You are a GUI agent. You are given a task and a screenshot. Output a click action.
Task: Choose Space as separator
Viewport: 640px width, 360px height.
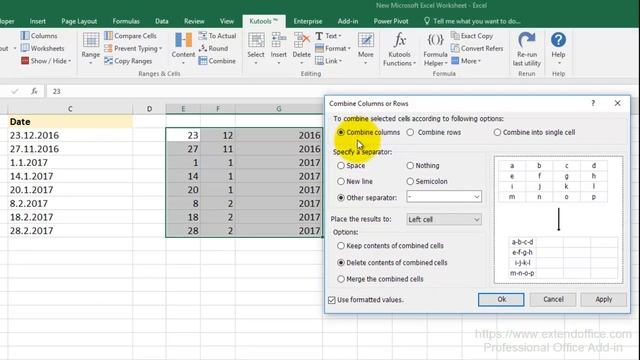tap(351, 165)
